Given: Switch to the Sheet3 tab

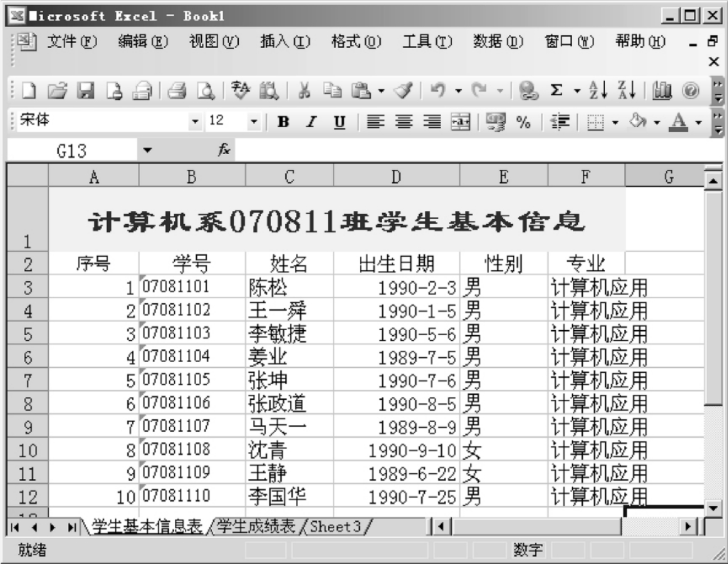Looking at the screenshot, I should point(336,526).
